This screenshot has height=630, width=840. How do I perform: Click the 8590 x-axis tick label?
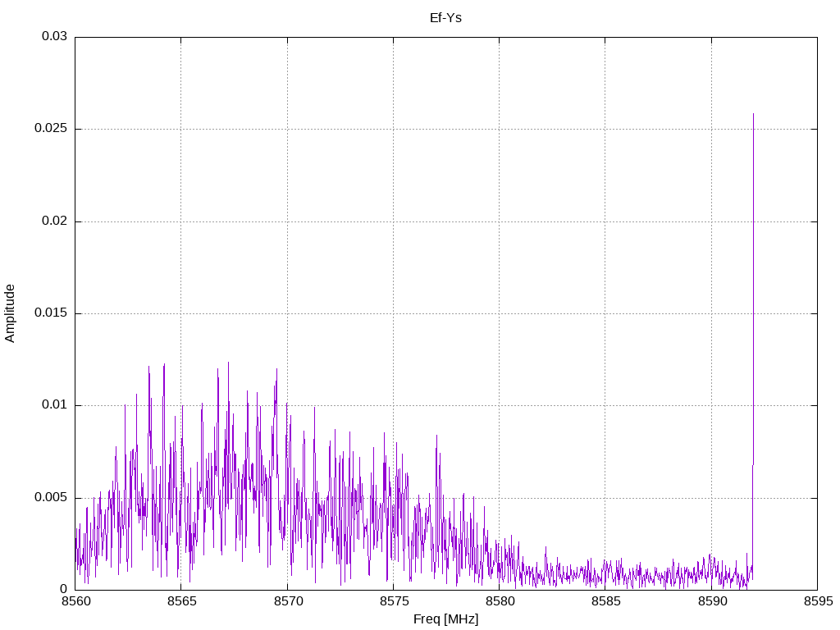point(712,601)
